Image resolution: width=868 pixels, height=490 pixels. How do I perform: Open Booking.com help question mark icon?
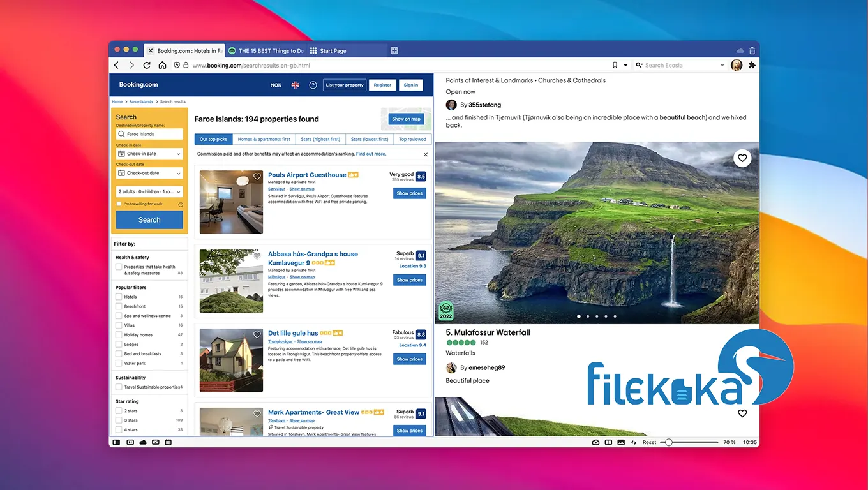click(x=313, y=85)
